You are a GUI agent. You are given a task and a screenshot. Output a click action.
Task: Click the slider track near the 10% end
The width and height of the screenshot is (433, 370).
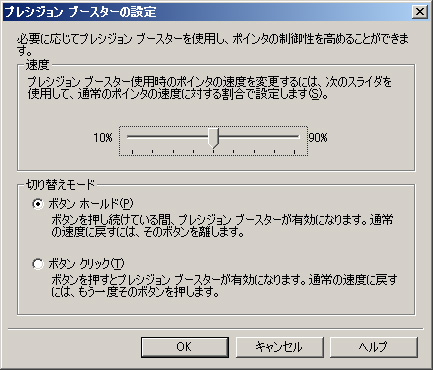click(x=140, y=137)
